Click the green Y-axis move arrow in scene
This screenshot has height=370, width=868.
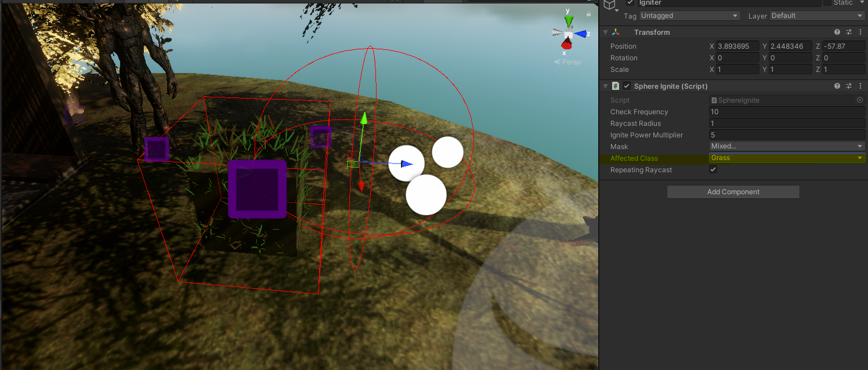pyautogui.click(x=364, y=118)
